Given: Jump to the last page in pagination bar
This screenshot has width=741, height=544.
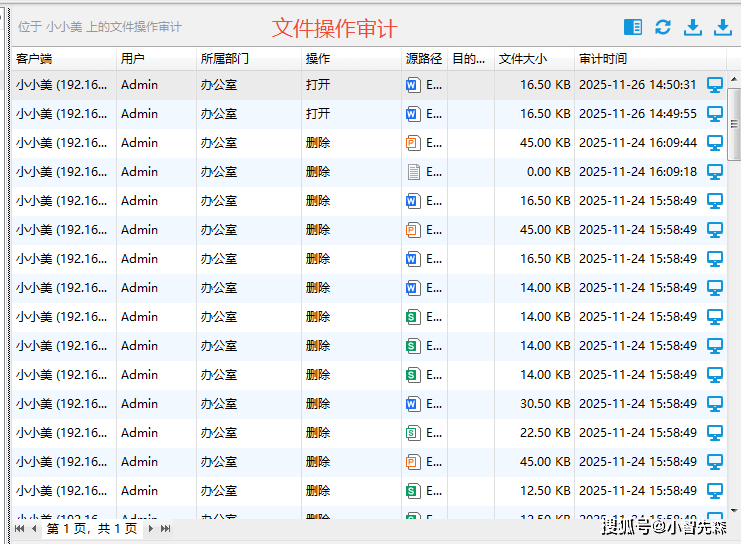Looking at the screenshot, I should click(166, 528).
